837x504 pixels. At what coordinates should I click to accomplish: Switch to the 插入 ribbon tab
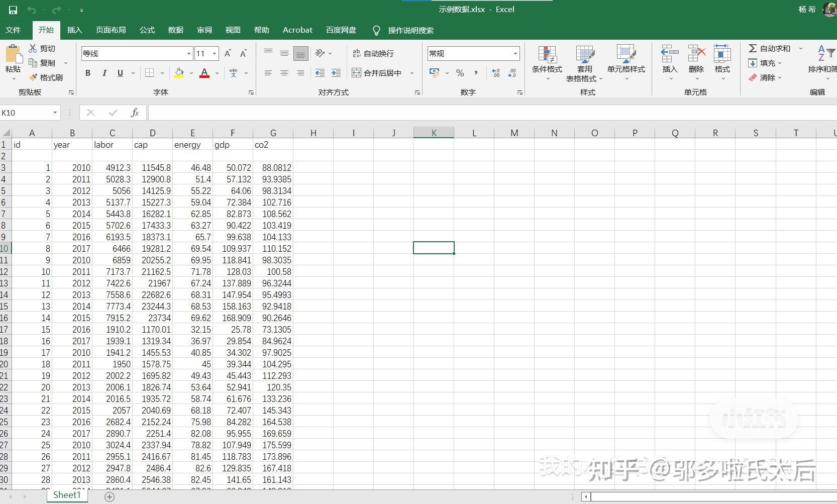click(x=74, y=30)
